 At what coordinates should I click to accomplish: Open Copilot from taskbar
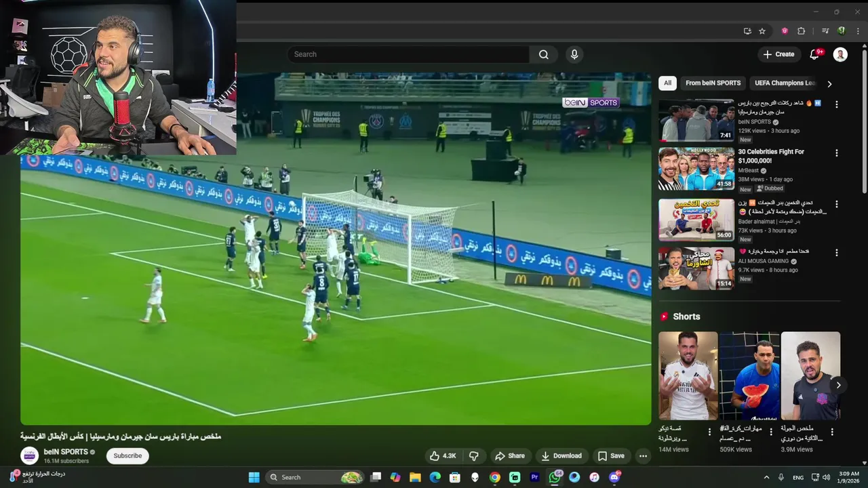point(395,477)
